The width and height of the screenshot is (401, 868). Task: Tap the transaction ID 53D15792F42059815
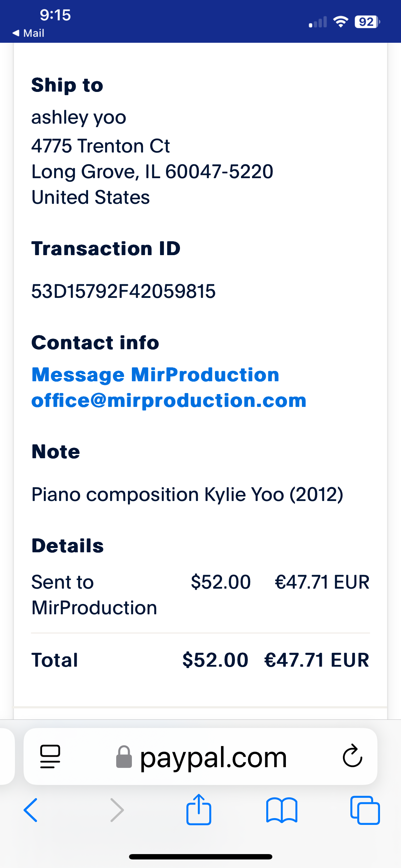[x=123, y=291]
